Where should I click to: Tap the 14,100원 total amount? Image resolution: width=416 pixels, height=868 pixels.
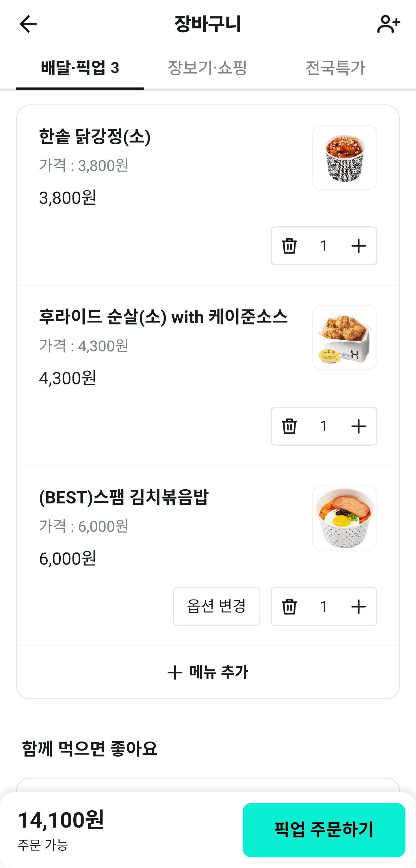(x=61, y=820)
